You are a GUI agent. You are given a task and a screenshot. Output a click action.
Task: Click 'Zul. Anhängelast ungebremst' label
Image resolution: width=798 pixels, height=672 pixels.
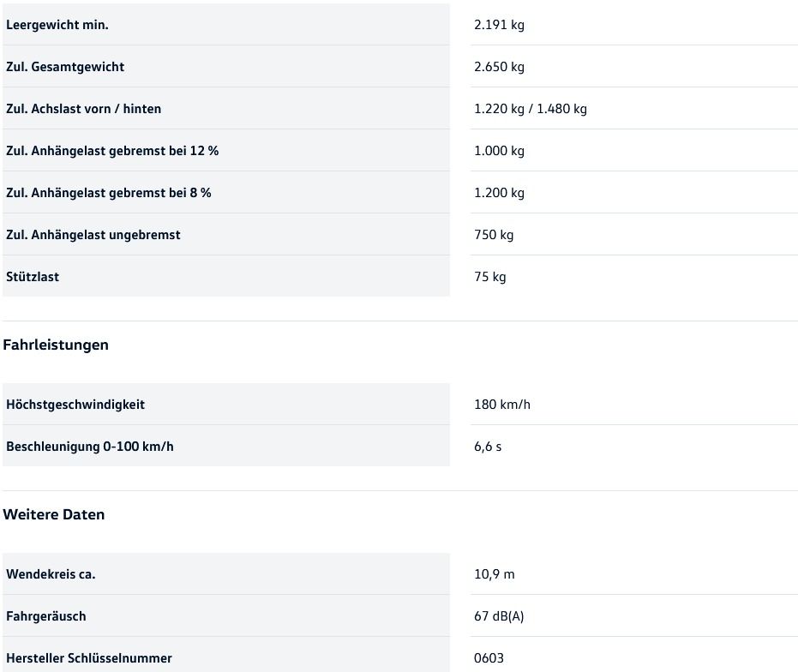click(93, 235)
